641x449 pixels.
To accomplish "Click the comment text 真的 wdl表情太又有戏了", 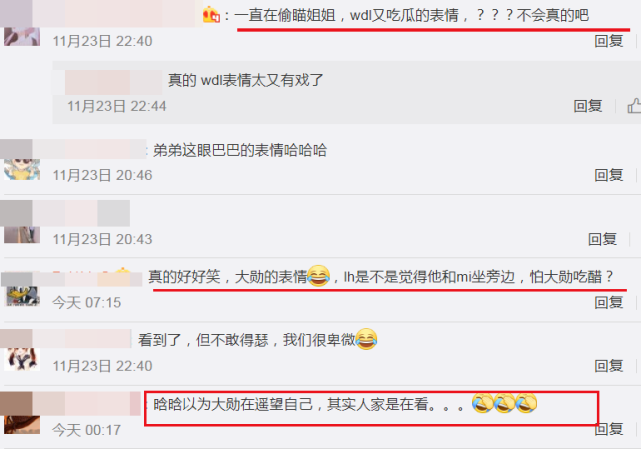I will tap(246, 80).
